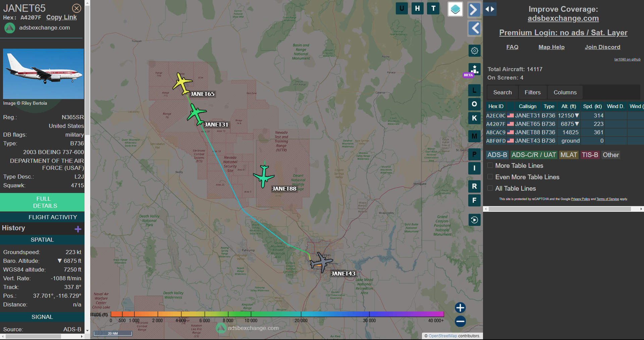
Task: Sort table by Alt. (ft) column
Action: (x=569, y=106)
